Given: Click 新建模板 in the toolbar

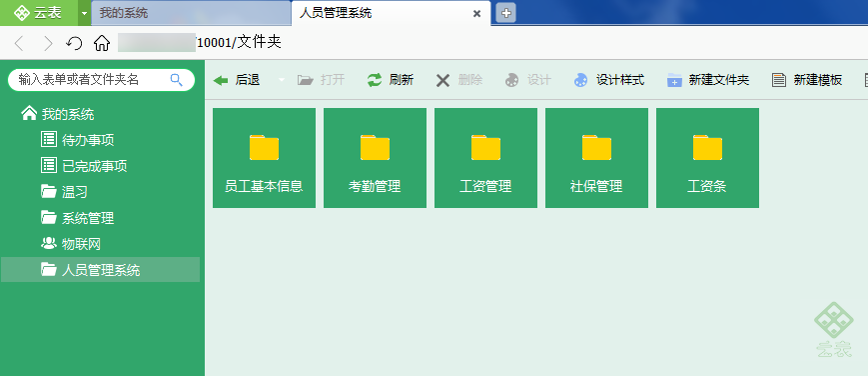Looking at the screenshot, I should (x=807, y=80).
